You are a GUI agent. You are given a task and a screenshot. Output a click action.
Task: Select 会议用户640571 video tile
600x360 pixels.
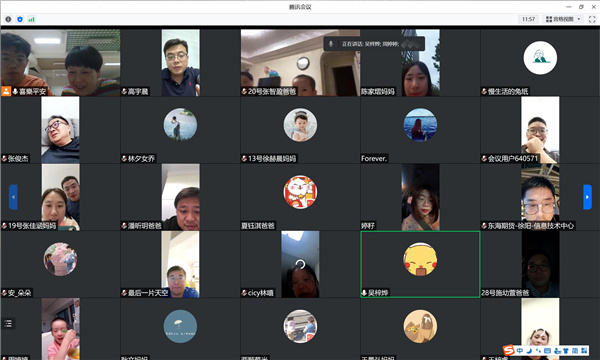point(540,130)
